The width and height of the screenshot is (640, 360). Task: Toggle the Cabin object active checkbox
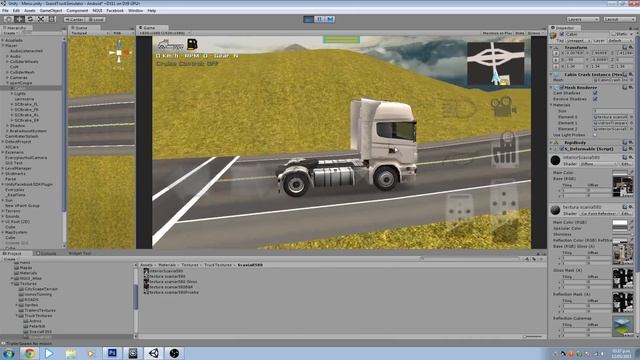(x=562, y=34)
